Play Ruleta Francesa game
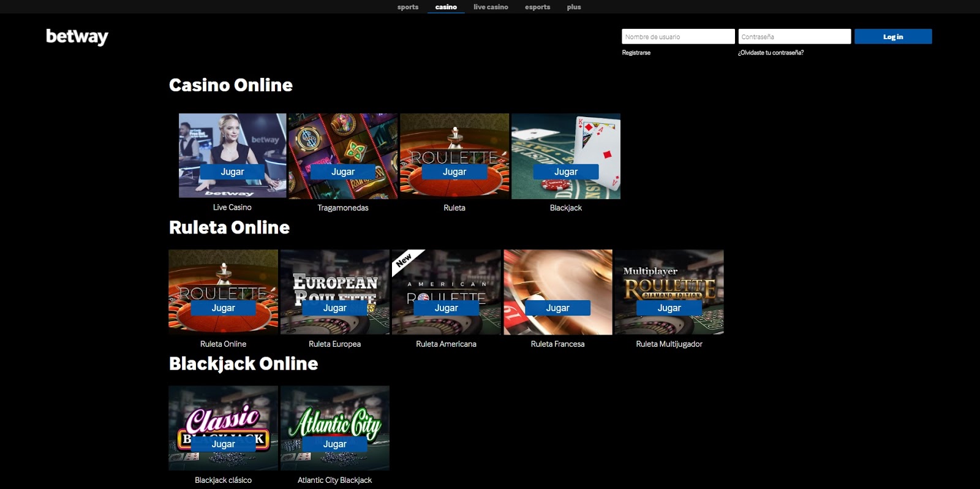Viewport: 980px width, 489px height. (x=557, y=308)
